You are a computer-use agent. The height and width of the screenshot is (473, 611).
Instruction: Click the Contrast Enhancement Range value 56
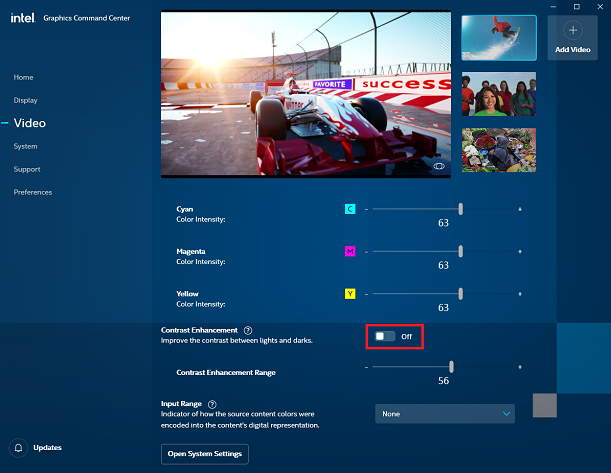(x=443, y=381)
